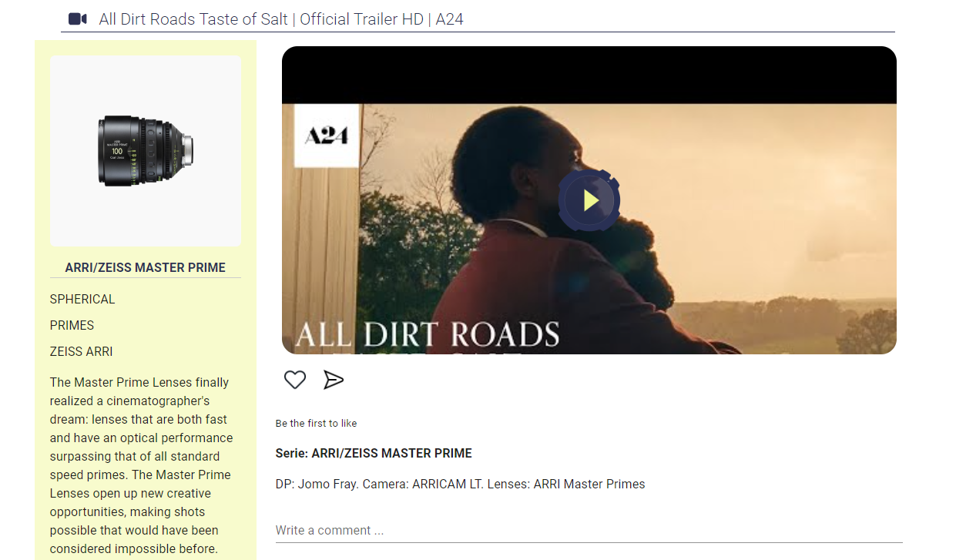Click the video camera icon beside the title
956x560 pixels.
(77, 18)
